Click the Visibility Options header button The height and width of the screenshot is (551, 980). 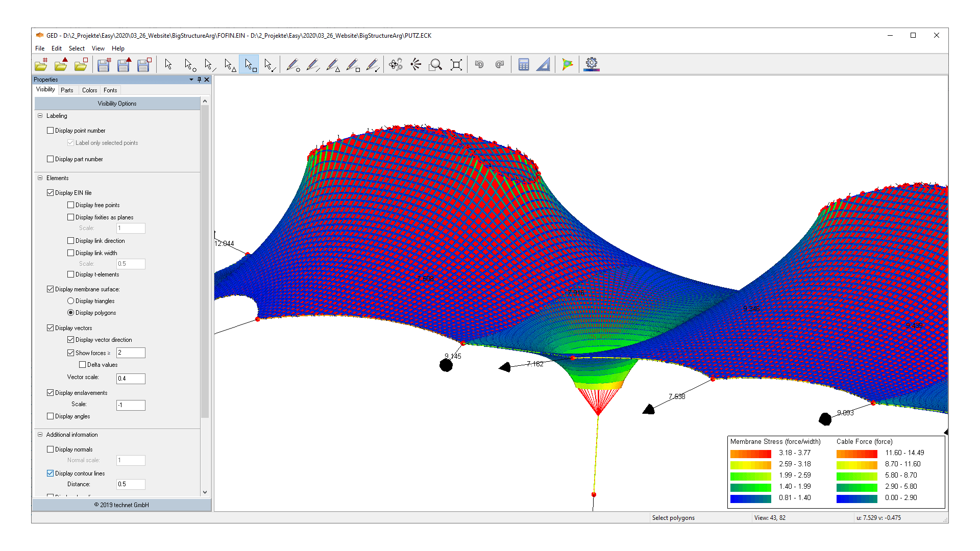pos(117,104)
